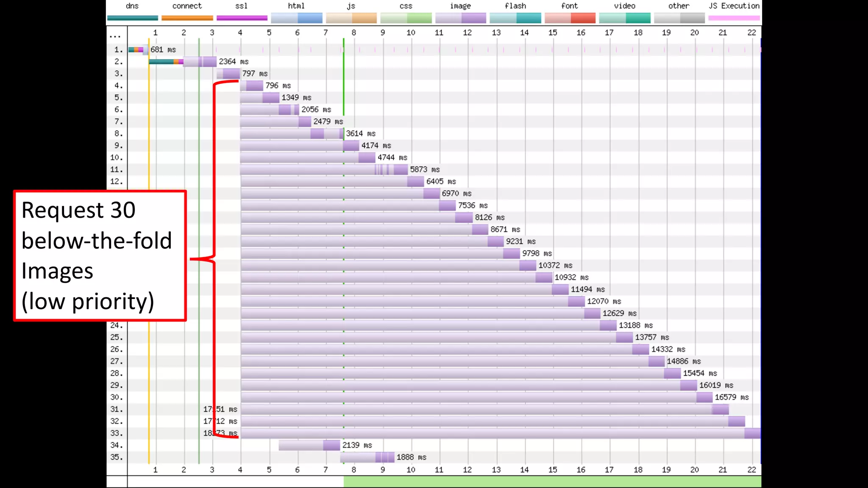Click the video legend label
868x488 pixels.
pyautogui.click(x=624, y=6)
